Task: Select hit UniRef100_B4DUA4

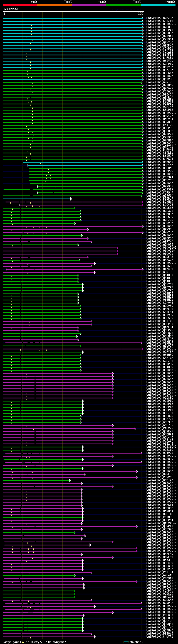Action: 160,434
